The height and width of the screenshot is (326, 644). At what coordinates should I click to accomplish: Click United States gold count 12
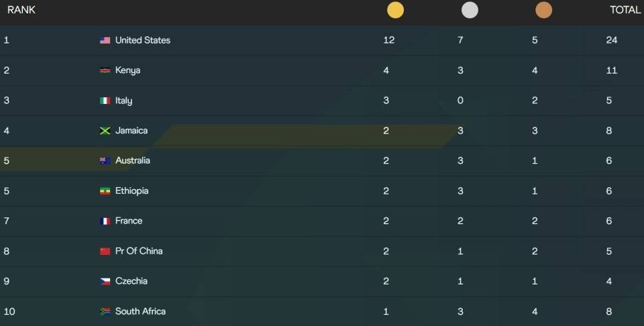[388, 40]
